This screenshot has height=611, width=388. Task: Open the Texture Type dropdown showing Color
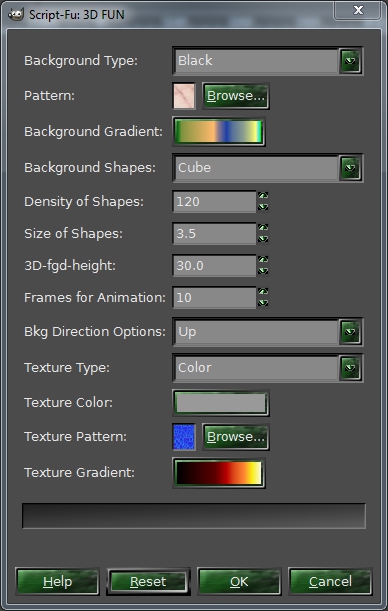[x=268, y=367]
